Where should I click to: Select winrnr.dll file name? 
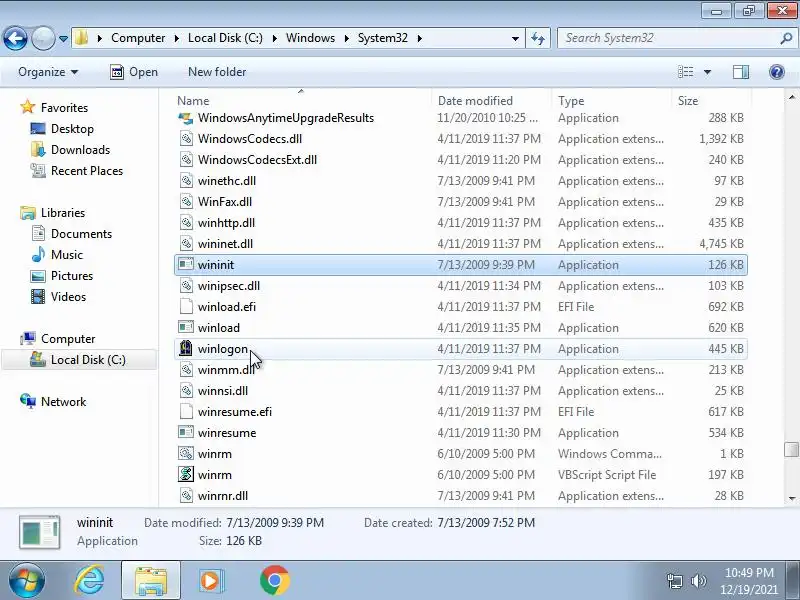click(x=222, y=496)
